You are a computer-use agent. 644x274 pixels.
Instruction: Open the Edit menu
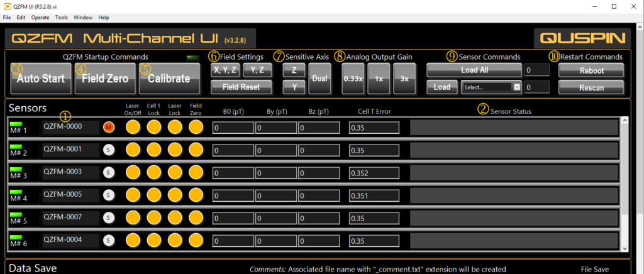point(21,18)
